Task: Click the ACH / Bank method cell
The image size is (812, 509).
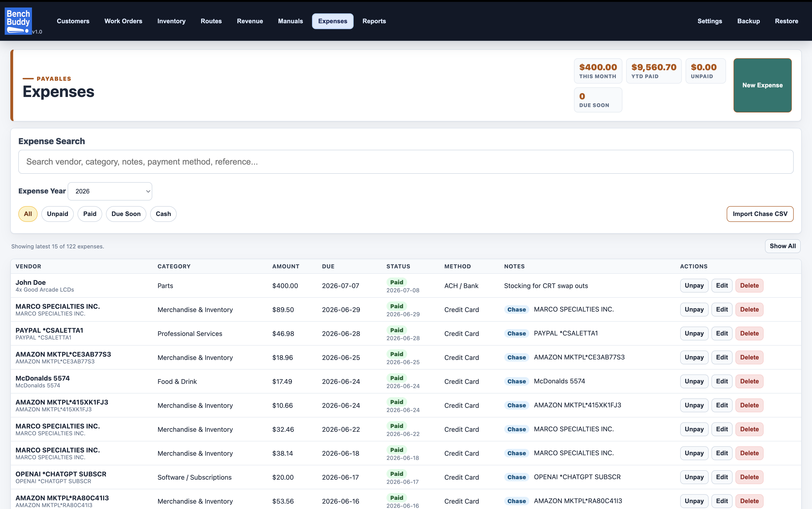Action: [x=461, y=286]
